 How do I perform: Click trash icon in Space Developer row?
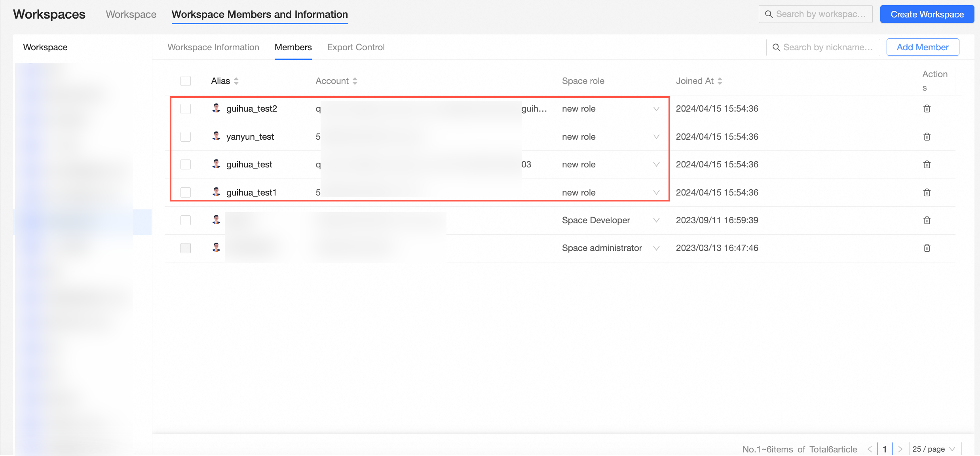pos(927,220)
